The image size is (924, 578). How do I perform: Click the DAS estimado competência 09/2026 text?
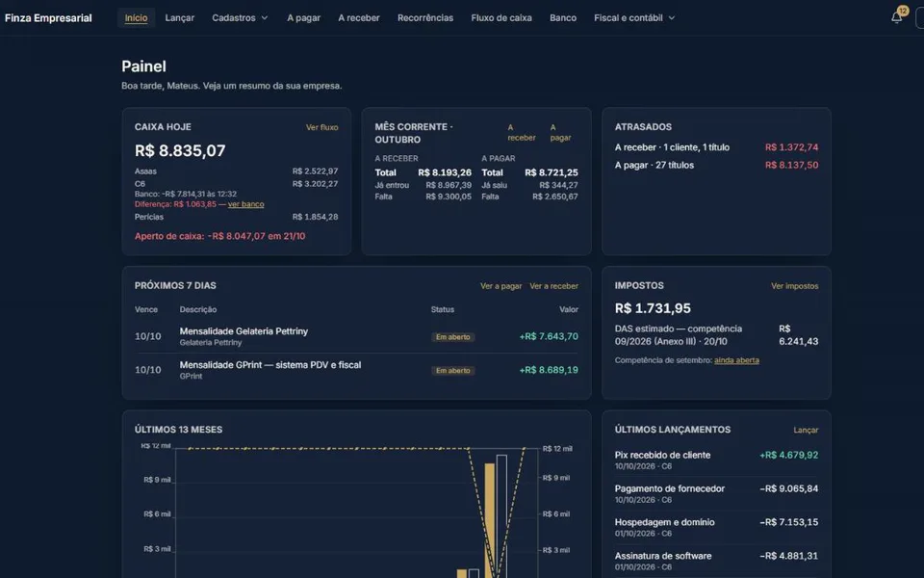[x=679, y=335]
